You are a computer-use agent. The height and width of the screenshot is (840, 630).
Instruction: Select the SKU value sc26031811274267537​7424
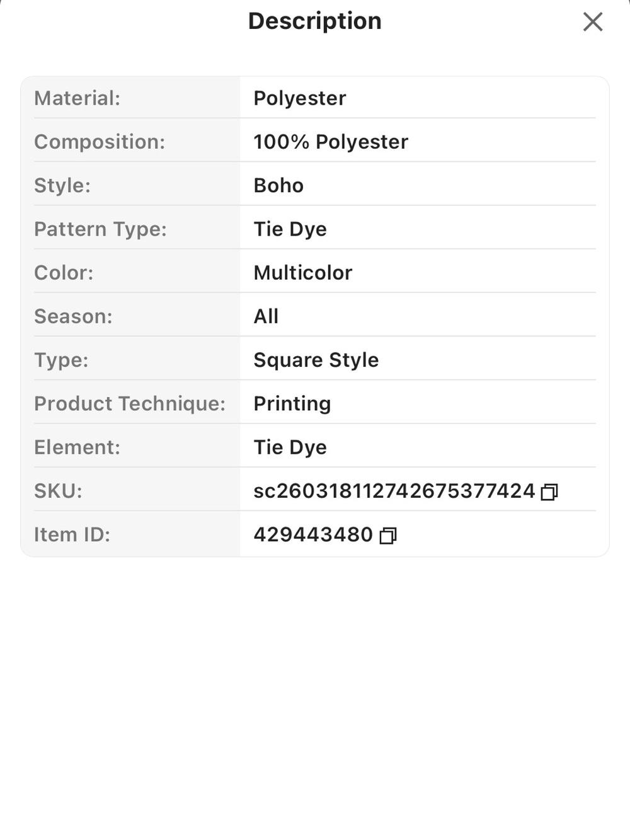394,491
